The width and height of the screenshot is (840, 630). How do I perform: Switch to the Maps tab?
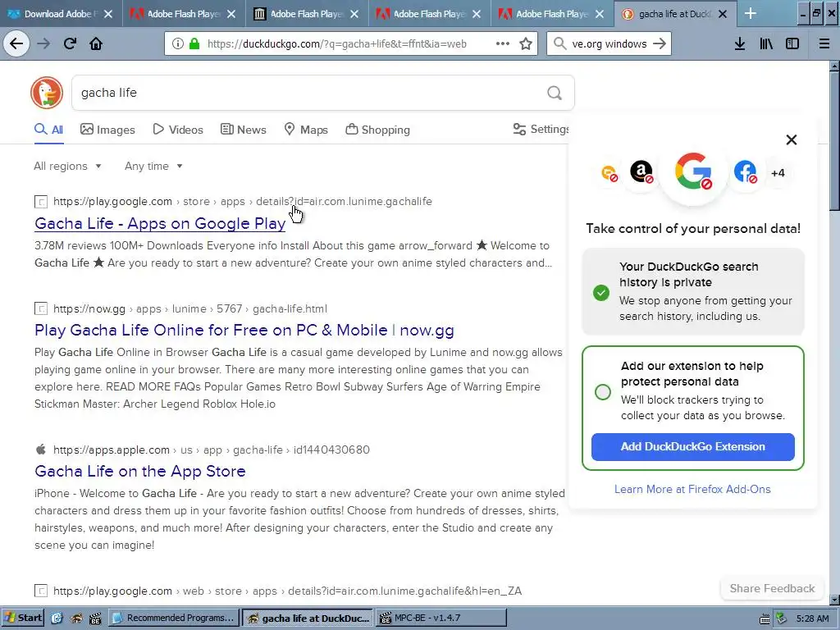coord(305,130)
